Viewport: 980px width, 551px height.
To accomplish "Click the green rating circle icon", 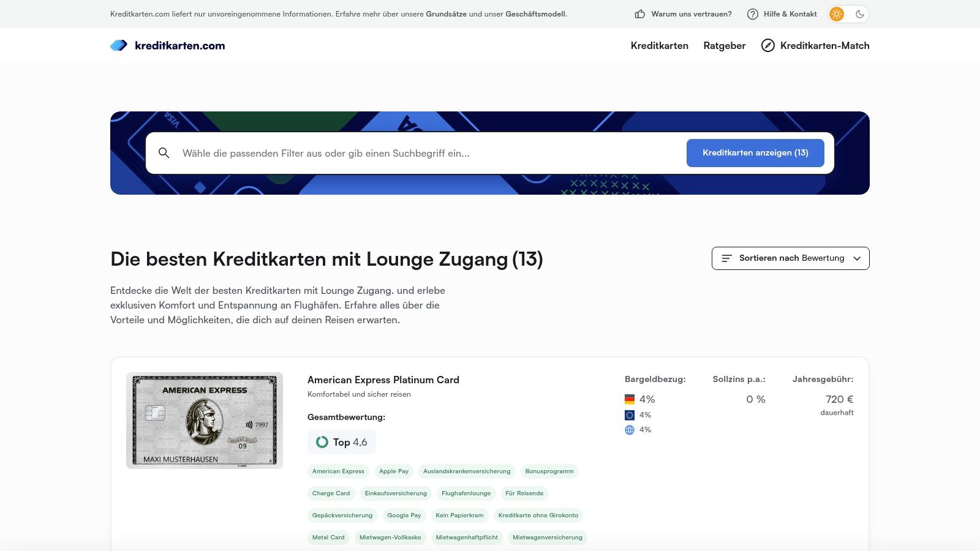I will tap(322, 442).
